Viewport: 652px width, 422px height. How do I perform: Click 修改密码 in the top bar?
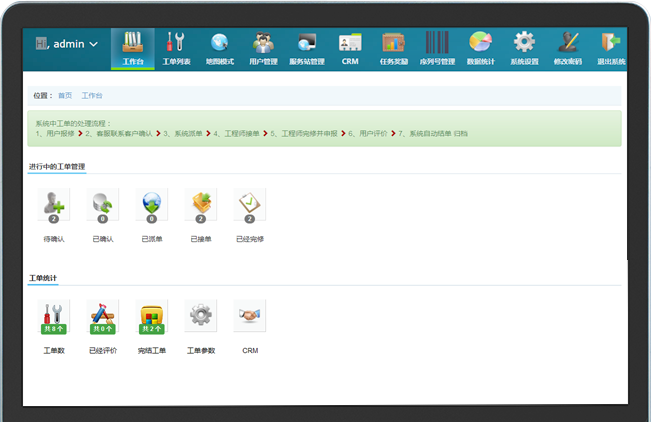coord(568,48)
